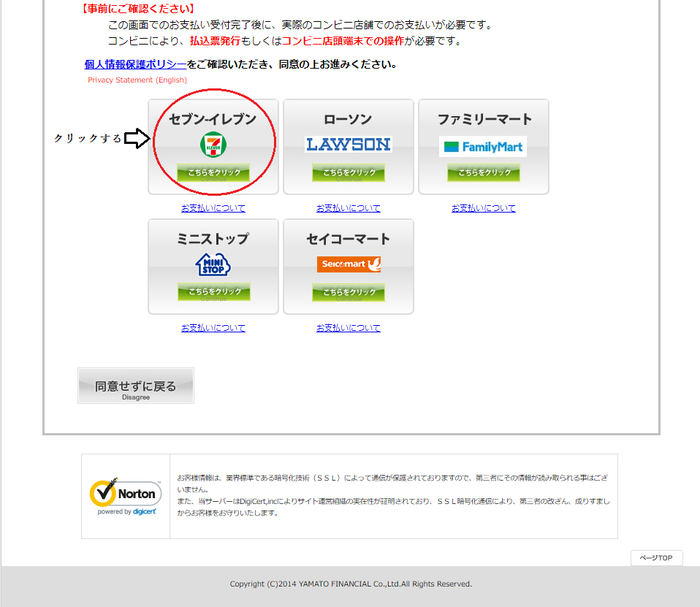Click green button under FamilyMart

pyautogui.click(x=483, y=172)
